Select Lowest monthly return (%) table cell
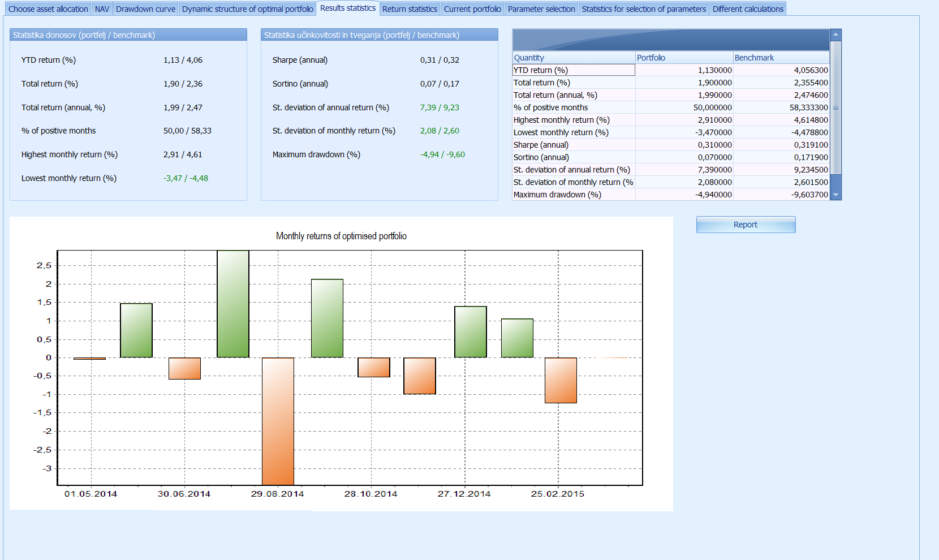 pos(574,132)
